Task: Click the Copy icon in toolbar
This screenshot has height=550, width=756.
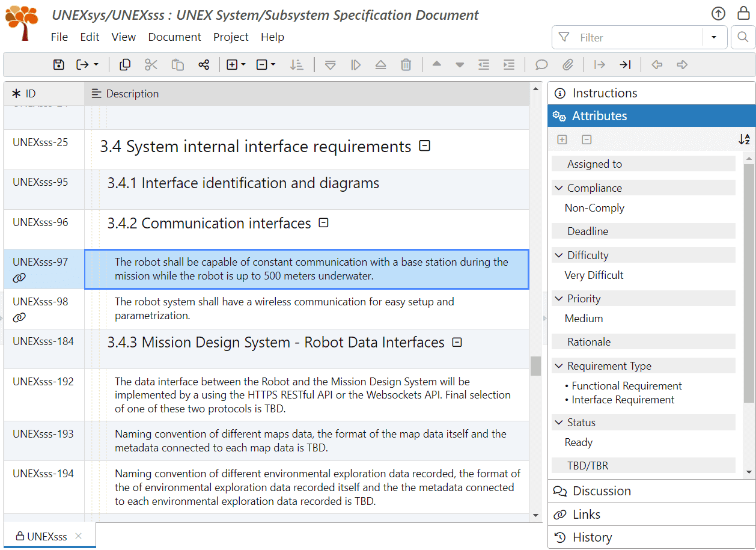Action: (x=125, y=65)
